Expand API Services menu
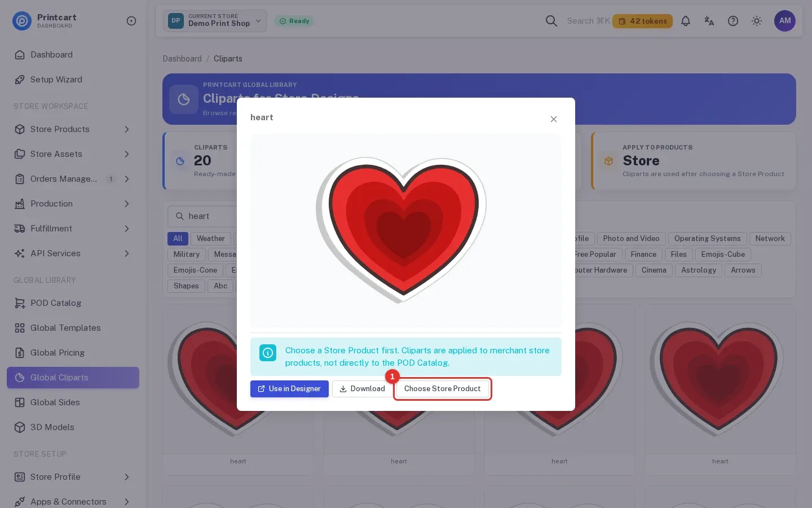This screenshot has width=812, height=508. point(73,253)
